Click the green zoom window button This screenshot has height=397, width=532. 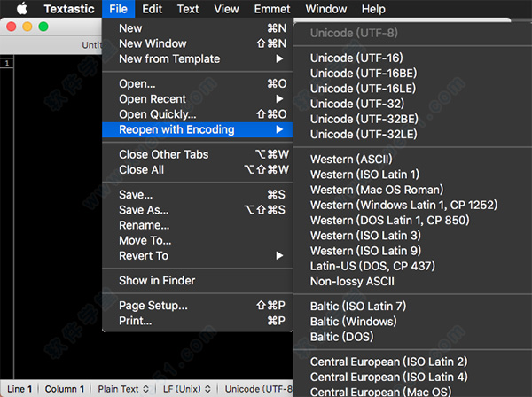[43, 27]
